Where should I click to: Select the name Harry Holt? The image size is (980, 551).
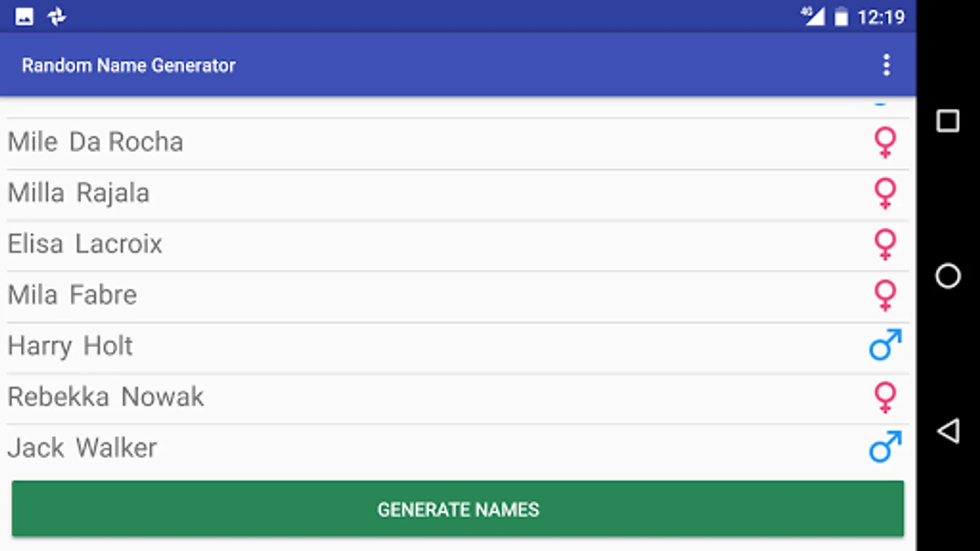pos(70,345)
